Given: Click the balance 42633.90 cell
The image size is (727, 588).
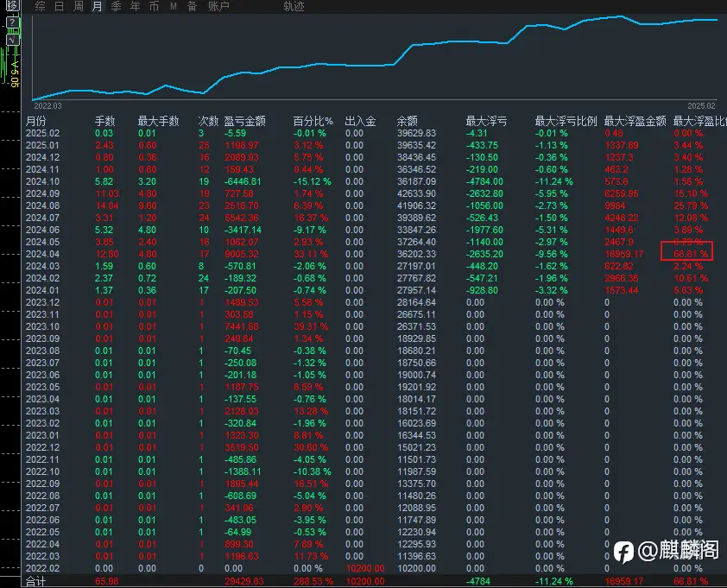Looking at the screenshot, I should [416, 193].
